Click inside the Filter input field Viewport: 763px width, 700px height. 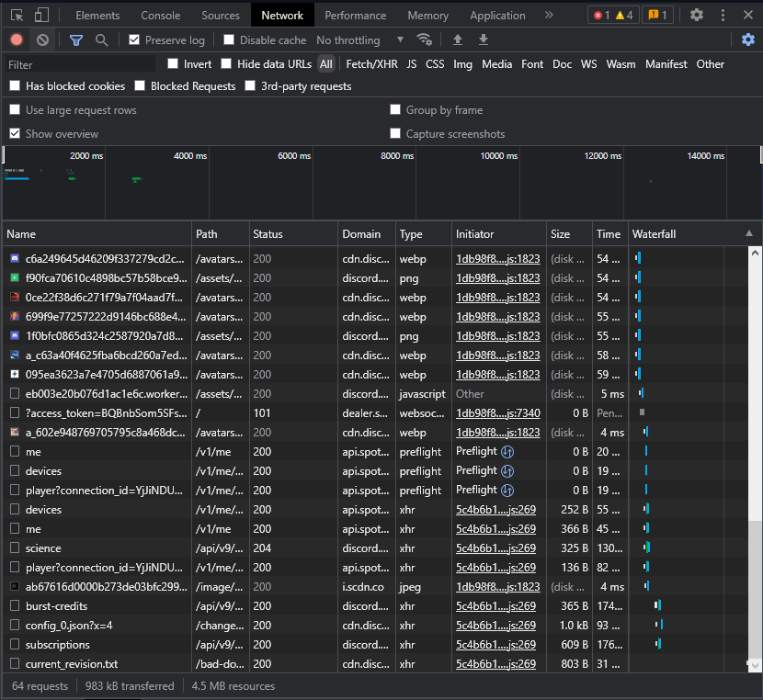coord(78,63)
